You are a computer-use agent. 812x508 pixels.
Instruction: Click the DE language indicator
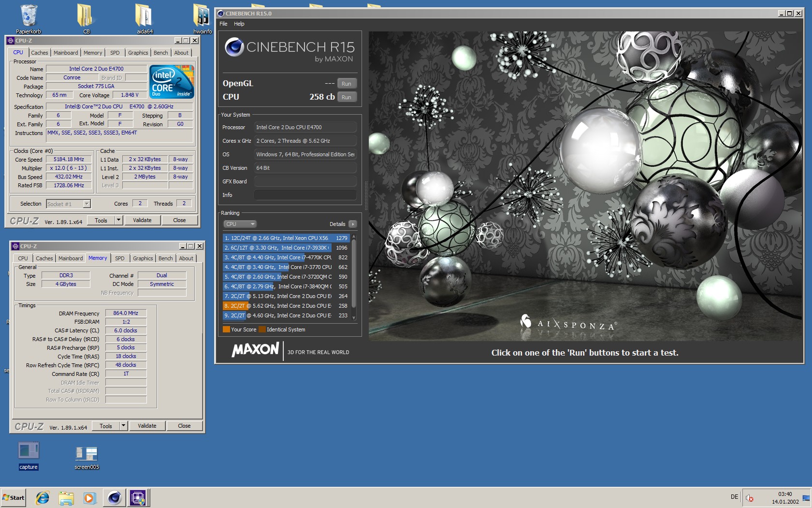point(734,497)
